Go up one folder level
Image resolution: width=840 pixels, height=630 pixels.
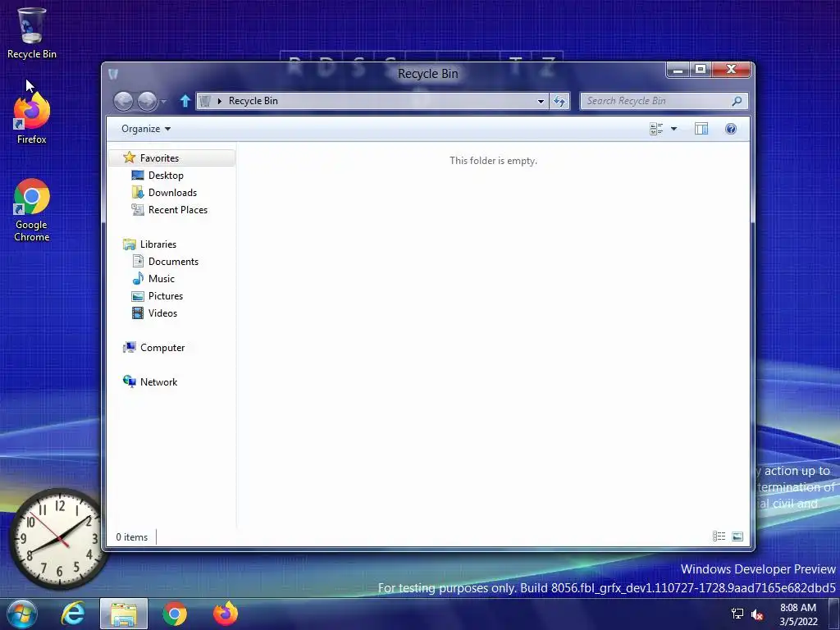tap(185, 101)
